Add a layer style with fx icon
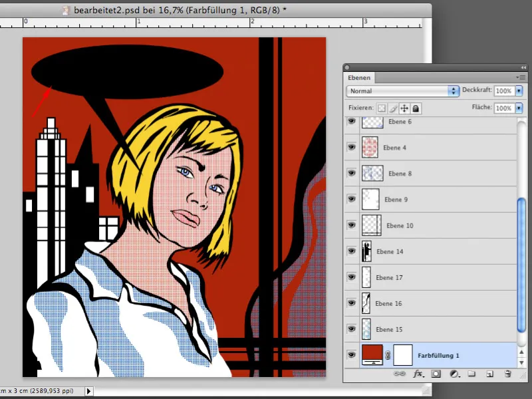The width and height of the screenshot is (532, 399). (418, 374)
